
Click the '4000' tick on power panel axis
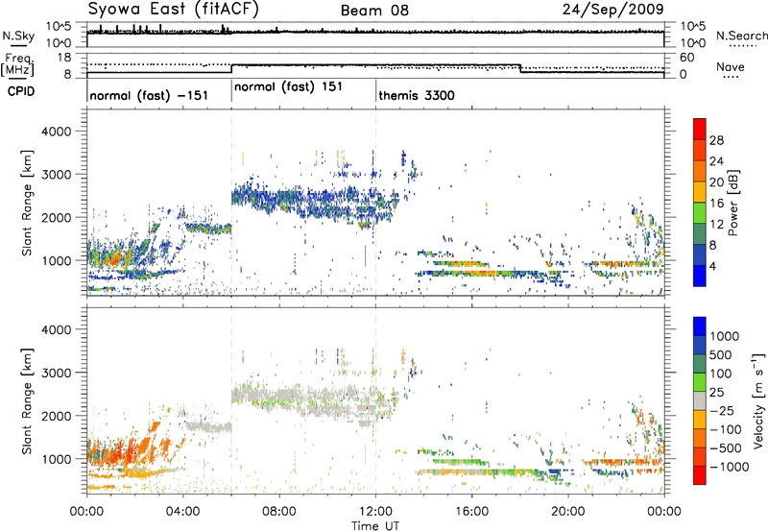[56, 132]
